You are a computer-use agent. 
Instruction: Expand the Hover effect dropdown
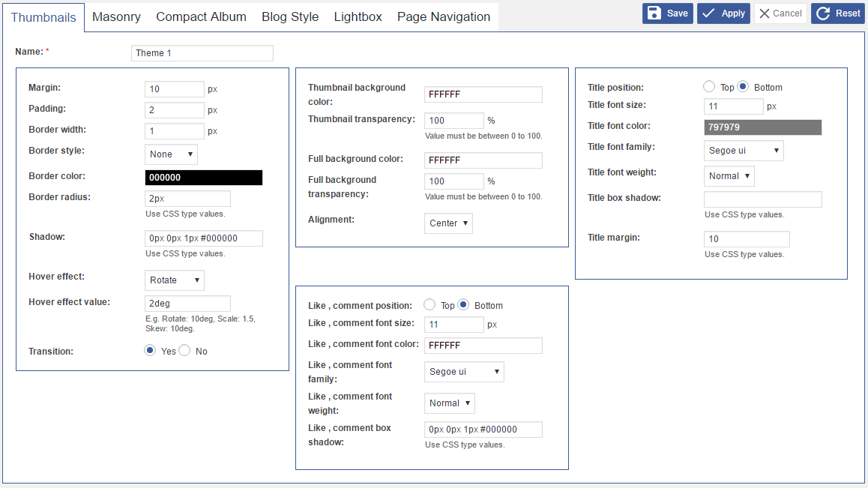click(174, 280)
